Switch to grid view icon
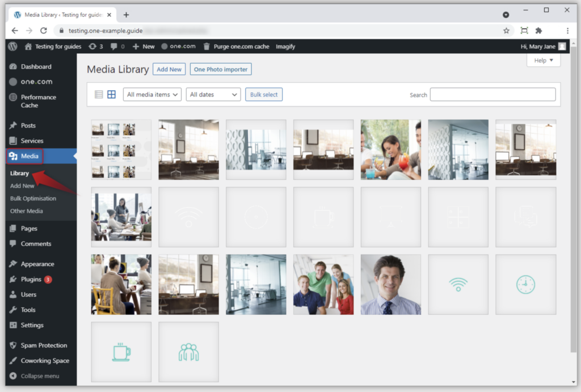The width and height of the screenshot is (581, 392). click(112, 95)
